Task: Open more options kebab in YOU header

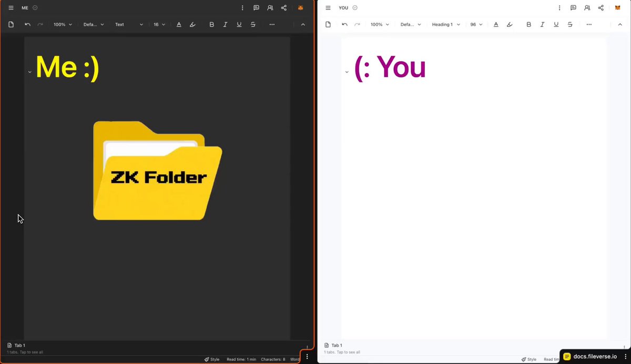Action: coord(559,8)
